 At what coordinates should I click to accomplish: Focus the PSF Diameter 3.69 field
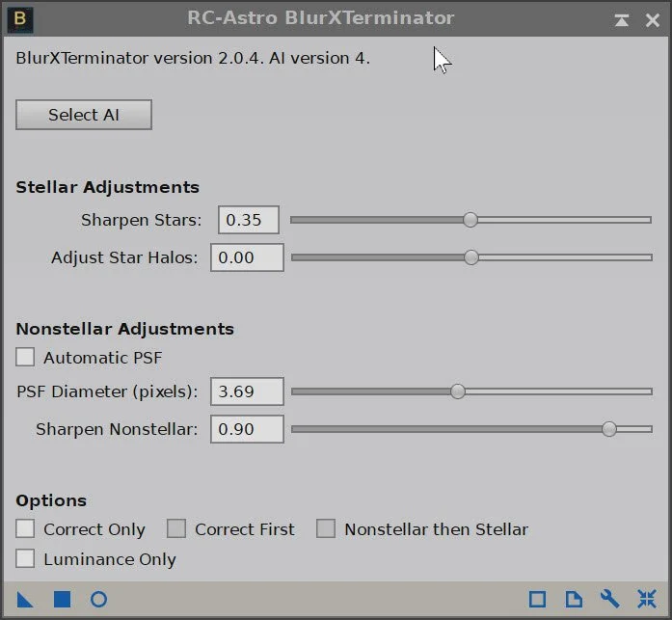(247, 391)
